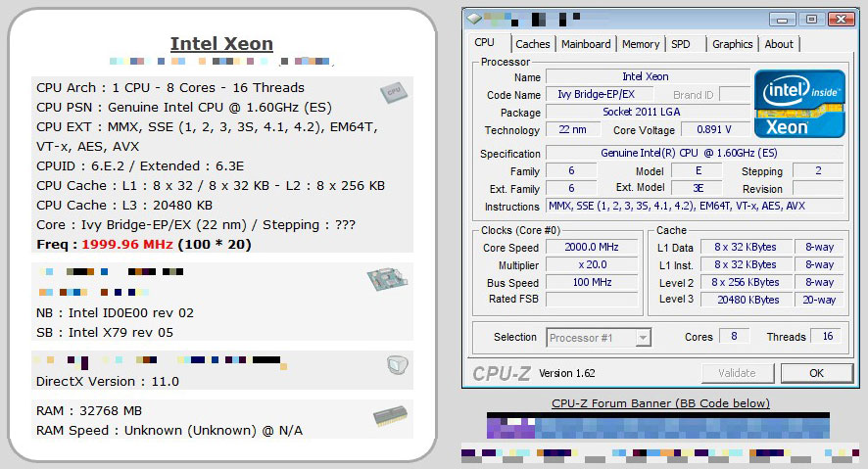Click the RAM 32768 MB line

(89, 411)
